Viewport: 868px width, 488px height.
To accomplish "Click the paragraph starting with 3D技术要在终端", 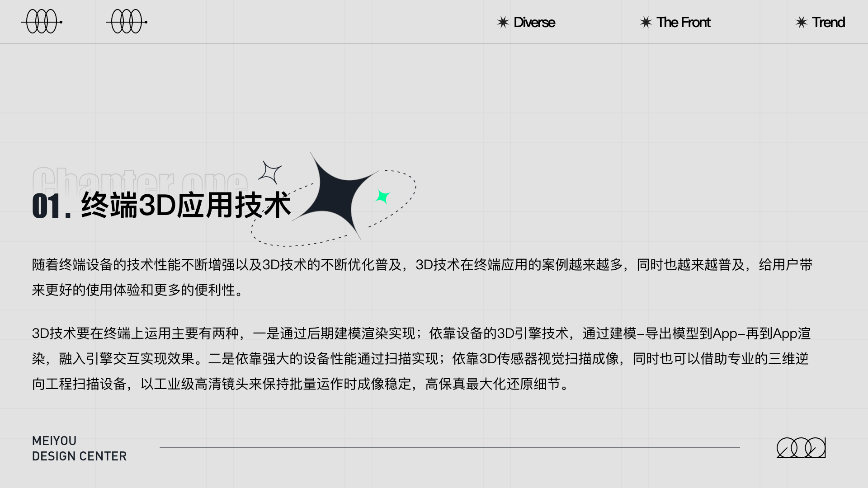I will (420, 358).
